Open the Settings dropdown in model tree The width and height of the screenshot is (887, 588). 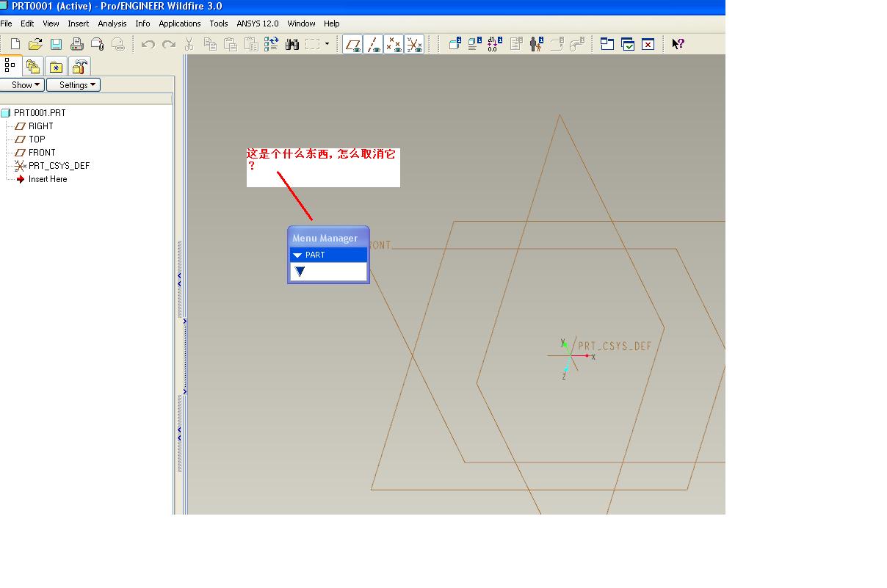73,85
